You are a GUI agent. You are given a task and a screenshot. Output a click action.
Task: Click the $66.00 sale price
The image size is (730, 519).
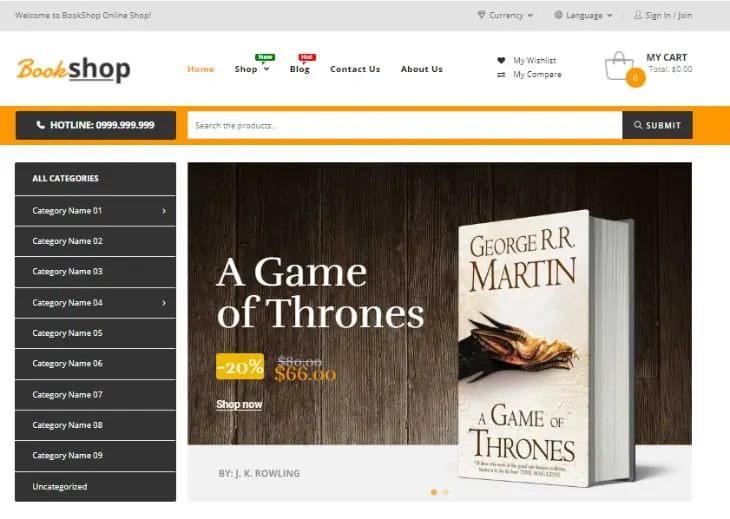(305, 374)
